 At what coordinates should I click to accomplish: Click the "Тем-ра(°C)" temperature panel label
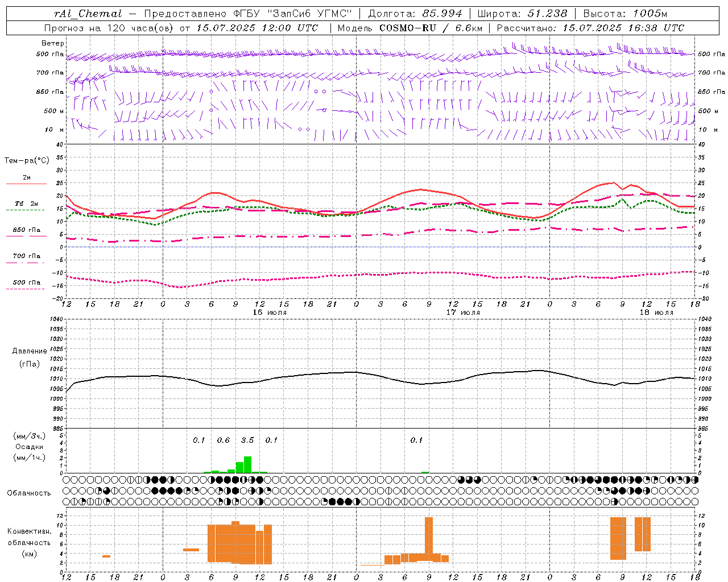pyautogui.click(x=27, y=161)
